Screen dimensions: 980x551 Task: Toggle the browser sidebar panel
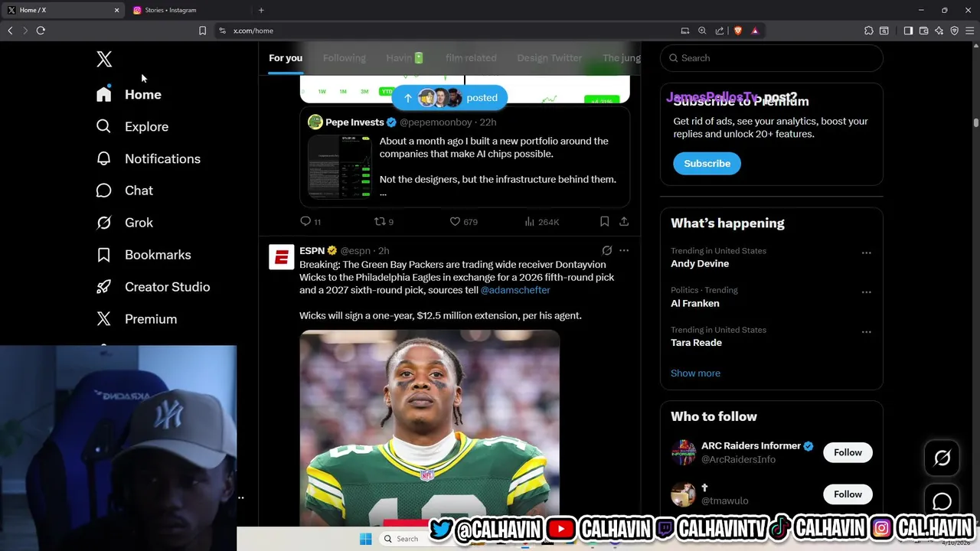click(908, 31)
